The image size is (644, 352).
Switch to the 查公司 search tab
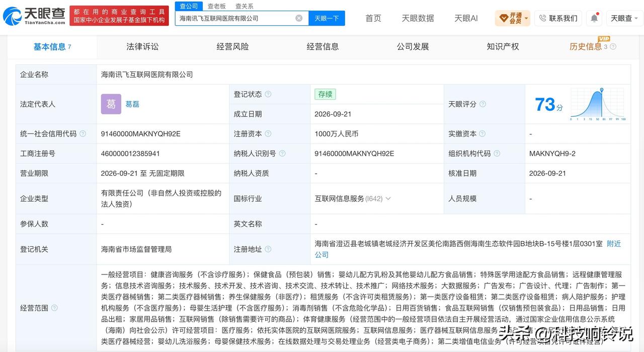click(x=189, y=6)
